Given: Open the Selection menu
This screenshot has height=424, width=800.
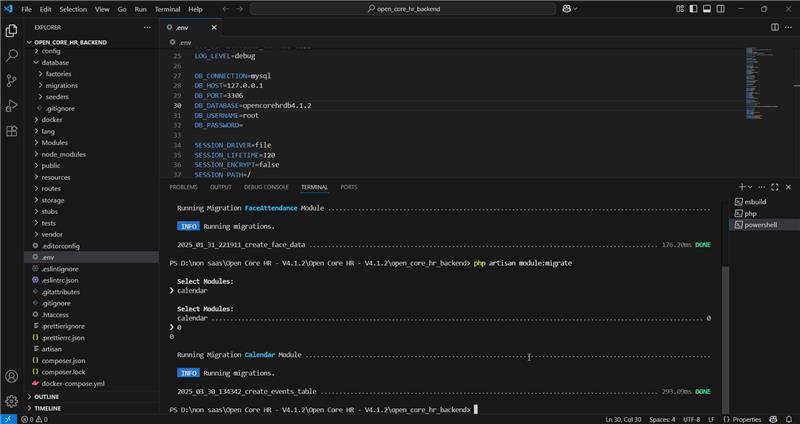Looking at the screenshot, I should pos(73,9).
